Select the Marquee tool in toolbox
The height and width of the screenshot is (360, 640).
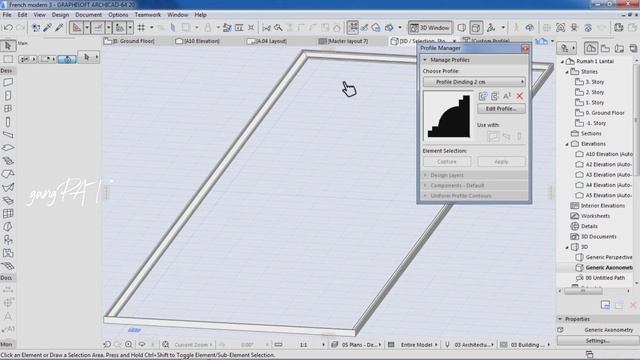pyautogui.click(x=8, y=59)
